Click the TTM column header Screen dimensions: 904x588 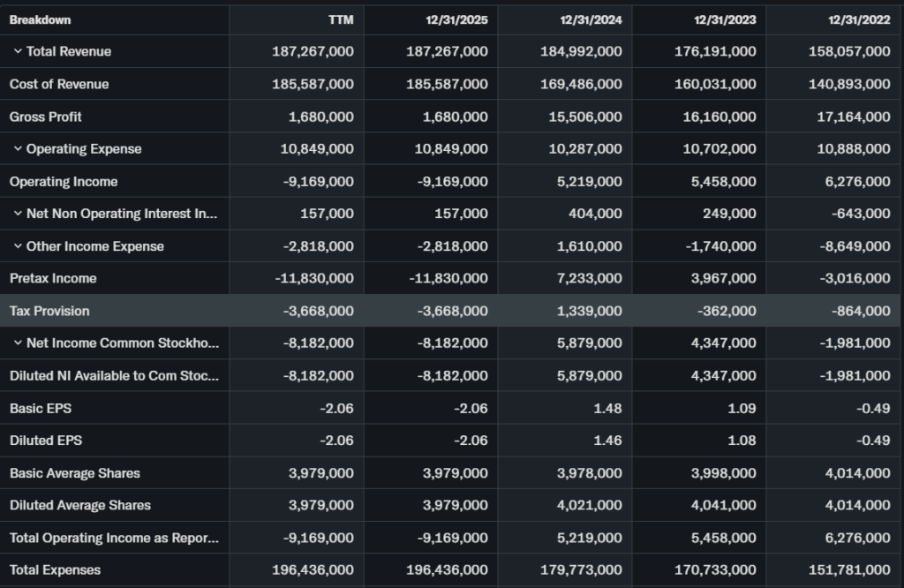(340, 19)
